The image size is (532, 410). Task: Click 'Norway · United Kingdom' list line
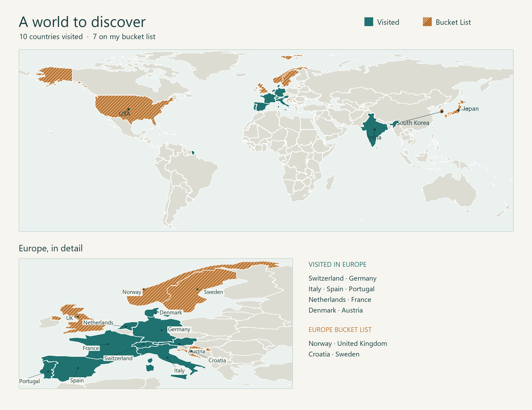tap(348, 344)
